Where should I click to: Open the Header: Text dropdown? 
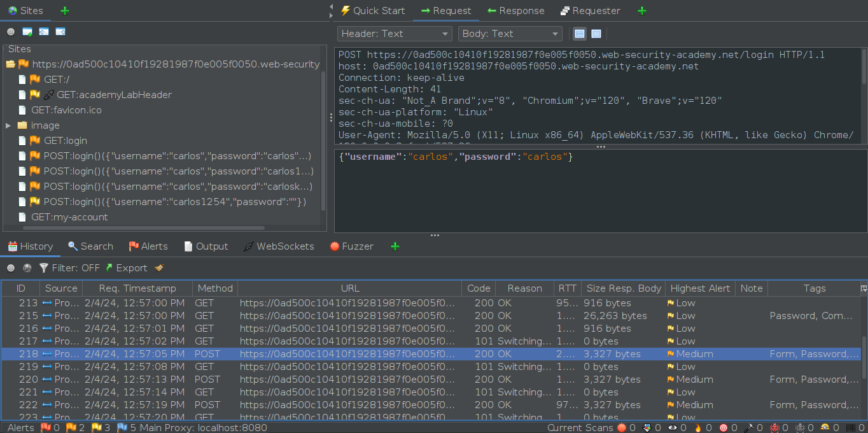(x=395, y=34)
